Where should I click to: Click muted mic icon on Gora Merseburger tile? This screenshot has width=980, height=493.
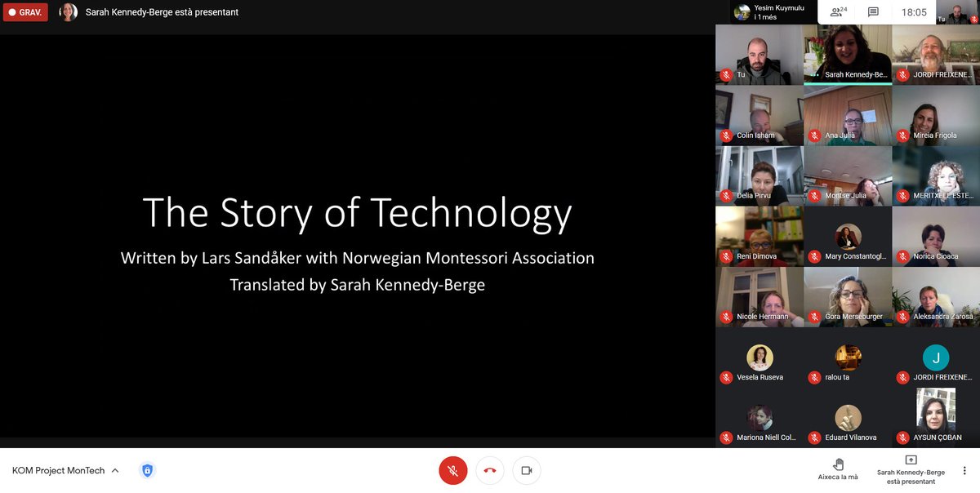pos(814,317)
